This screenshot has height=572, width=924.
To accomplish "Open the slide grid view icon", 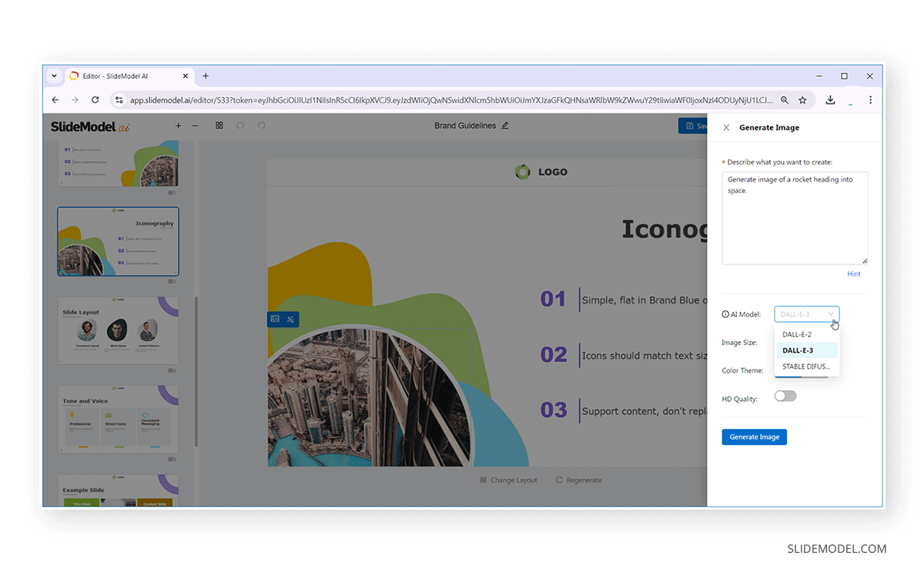I will (219, 125).
